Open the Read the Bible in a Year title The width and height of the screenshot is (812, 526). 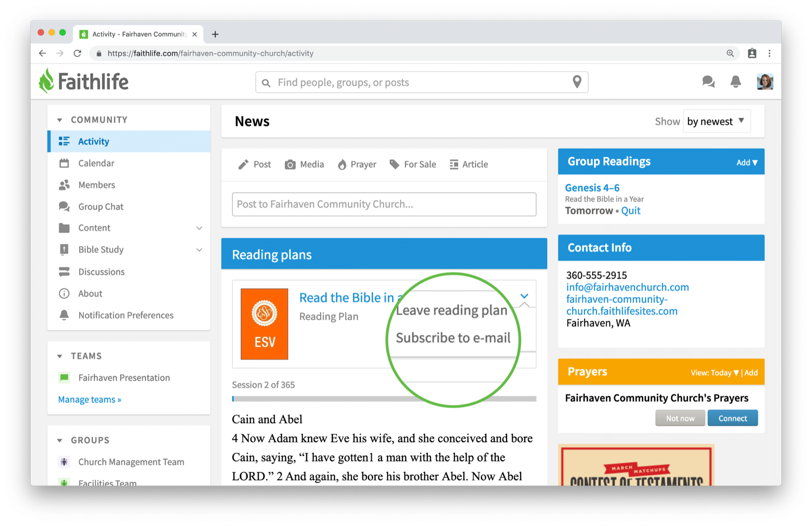pos(350,298)
